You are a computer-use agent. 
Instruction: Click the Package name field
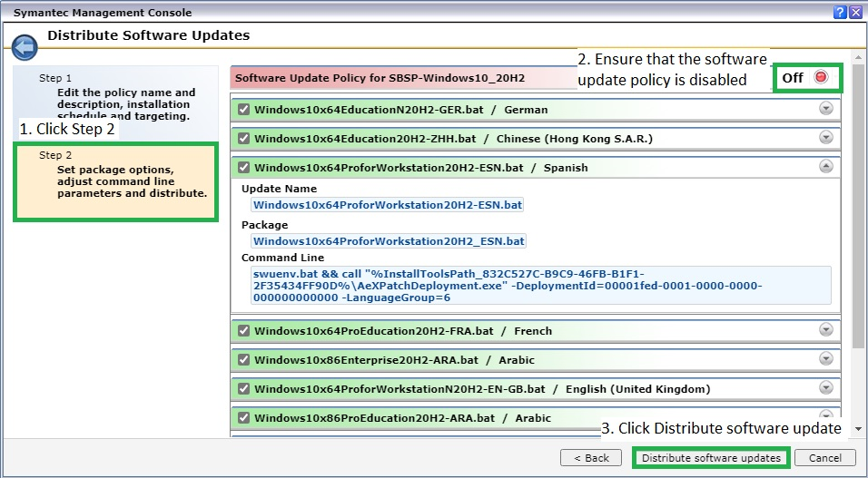[389, 241]
